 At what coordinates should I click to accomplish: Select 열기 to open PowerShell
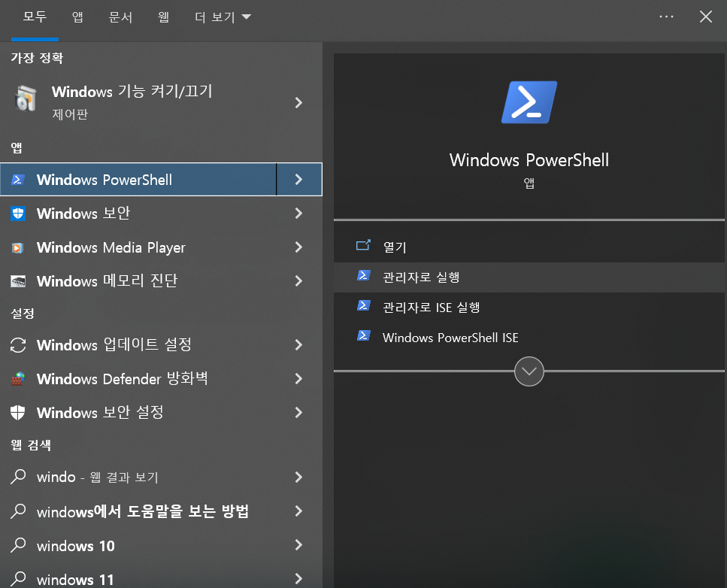[x=529, y=247]
